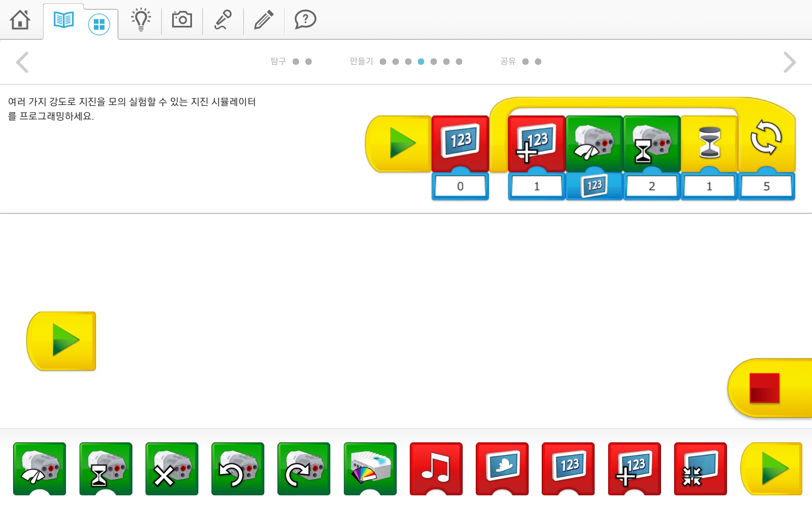Pick display background image block from palette
Viewport: 812px width, 508px height.
tap(502, 469)
